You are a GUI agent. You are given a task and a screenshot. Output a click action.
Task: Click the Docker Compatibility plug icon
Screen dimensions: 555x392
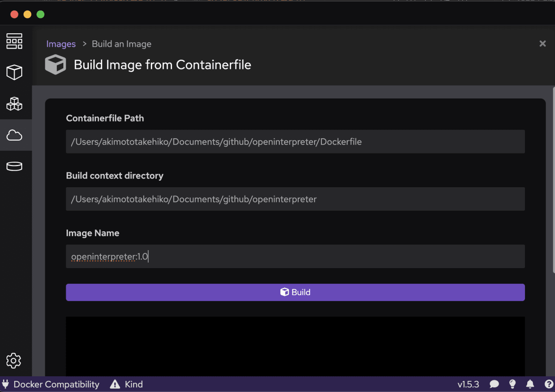pyautogui.click(x=6, y=384)
